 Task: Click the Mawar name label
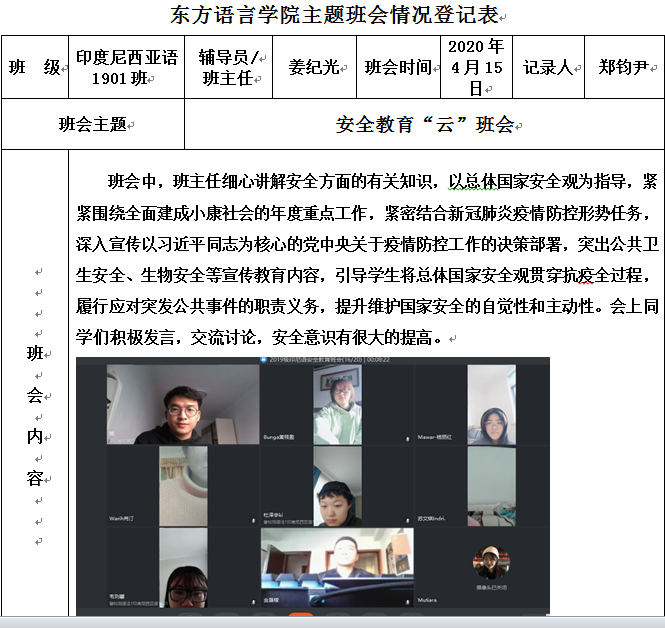435,437
